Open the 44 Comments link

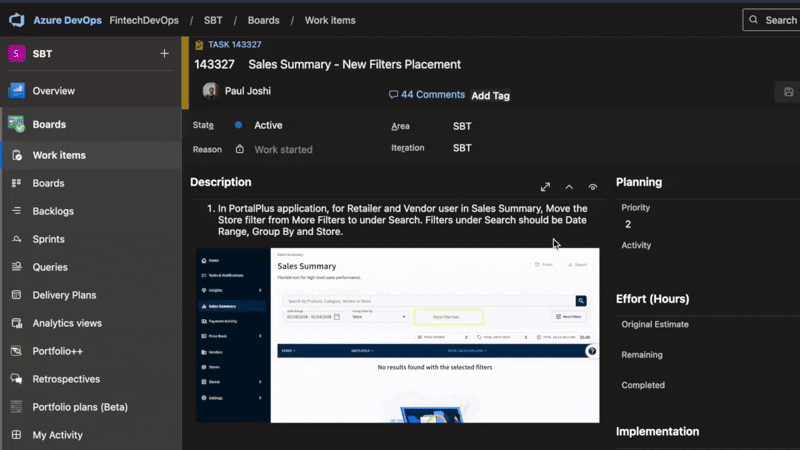point(427,95)
